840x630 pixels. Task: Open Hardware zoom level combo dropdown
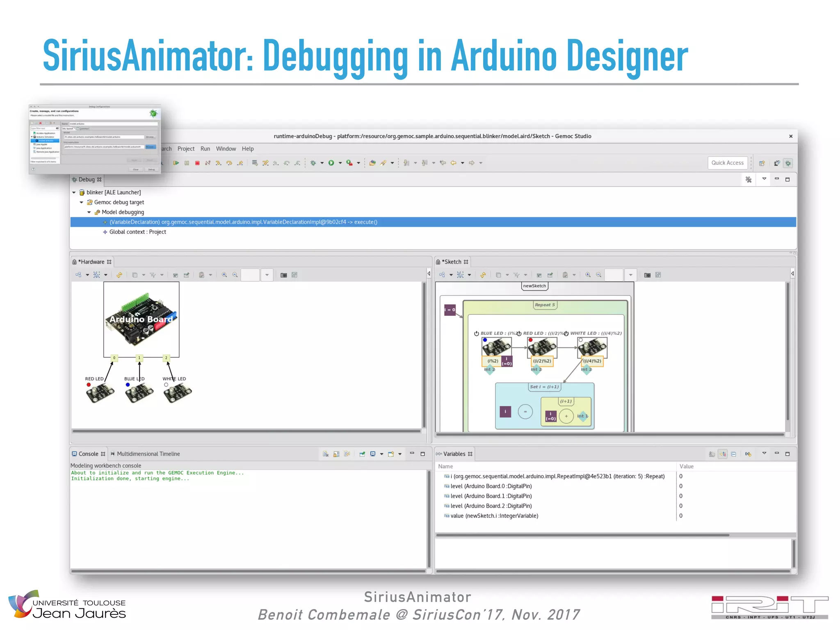[x=267, y=275]
